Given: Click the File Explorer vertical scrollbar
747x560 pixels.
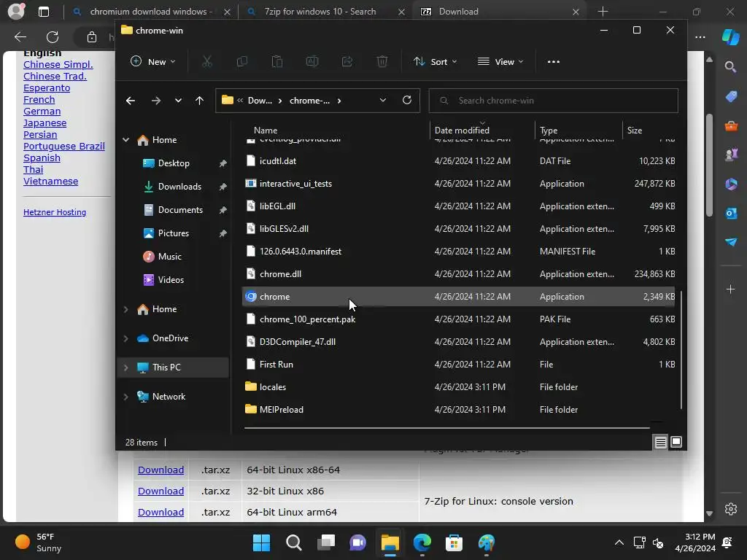Looking at the screenshot, I should coord(681,350).
